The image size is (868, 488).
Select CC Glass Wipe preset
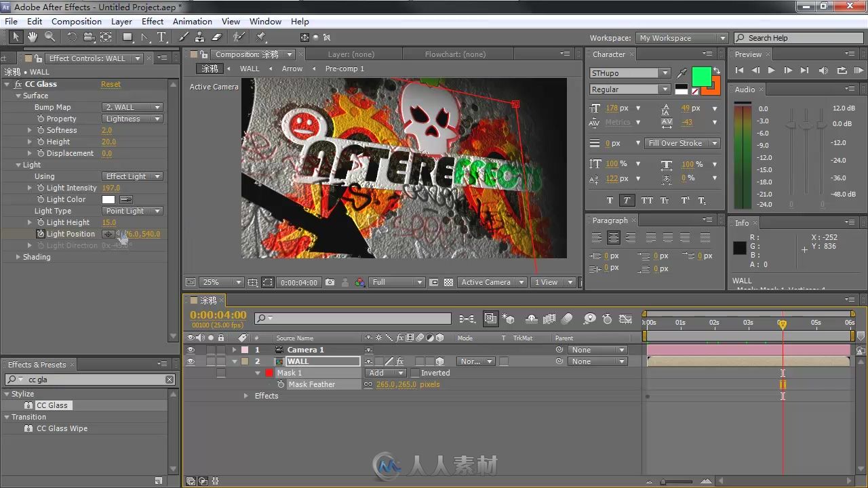click(x=62, y=428)
